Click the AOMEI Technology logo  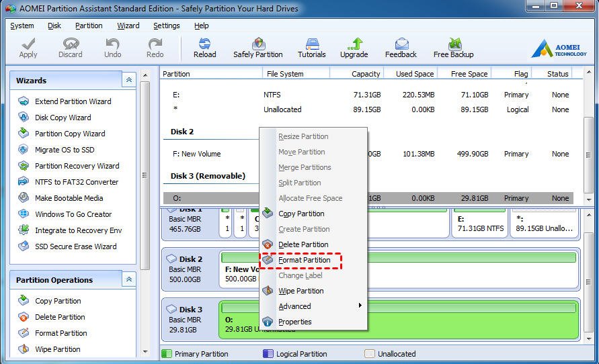click(559, 48)
